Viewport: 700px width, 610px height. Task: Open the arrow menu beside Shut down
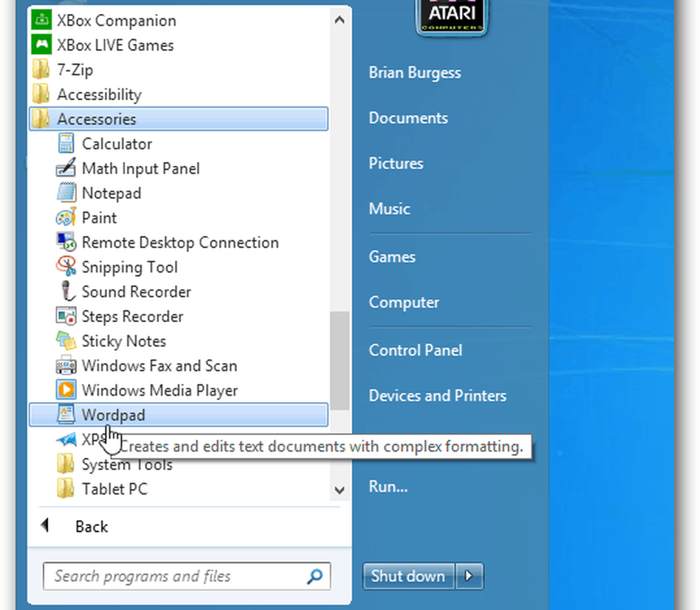click(x=469, y=576)
